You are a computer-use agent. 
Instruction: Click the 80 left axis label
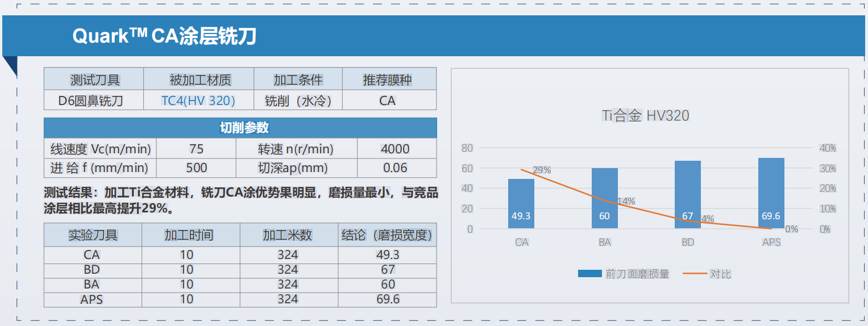click(467, 148)
